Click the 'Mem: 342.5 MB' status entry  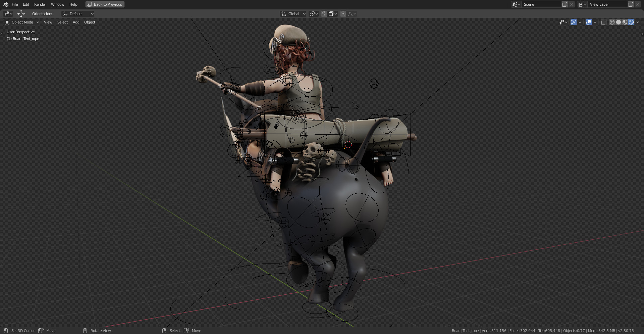pos(601,331)
